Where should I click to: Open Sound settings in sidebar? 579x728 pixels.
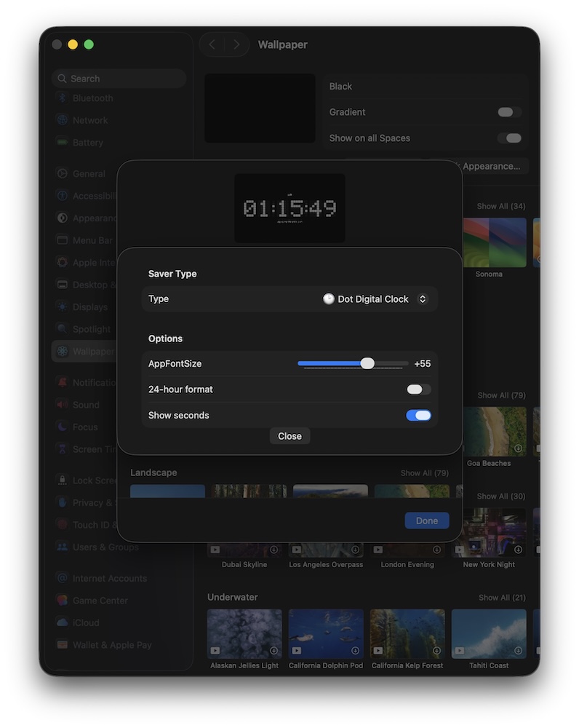click(x=85, y=405)
